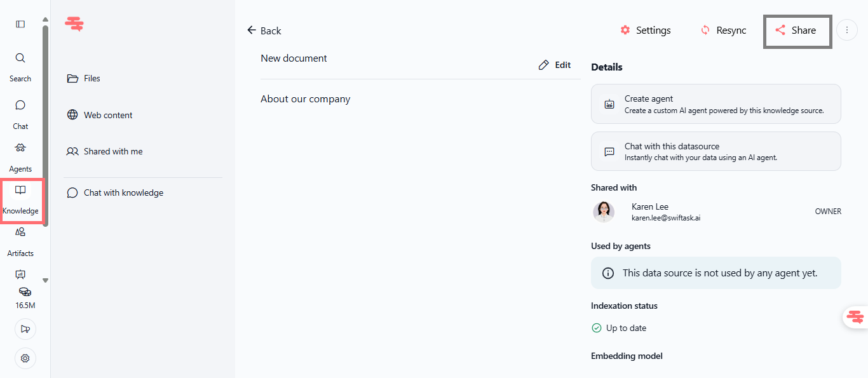The height and width of the screenshot is (378, 868).
Task: Open the datasource Settings
Action: click(645, 30)
